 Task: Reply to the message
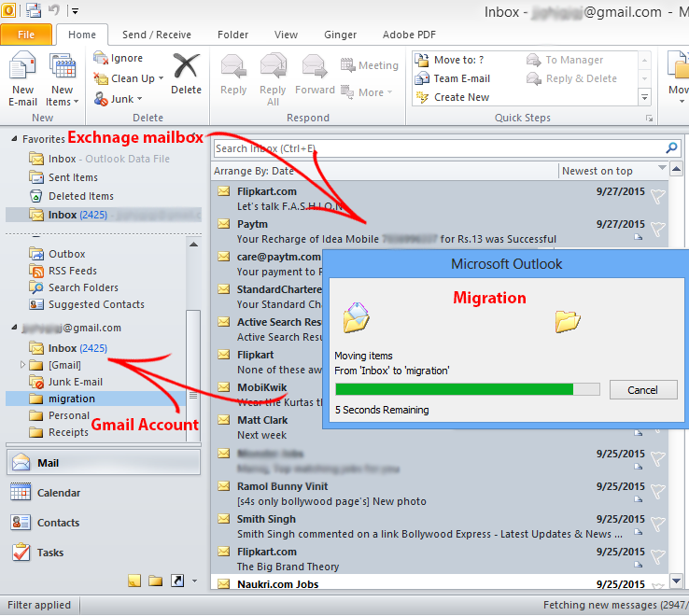(x=233, y=74)
